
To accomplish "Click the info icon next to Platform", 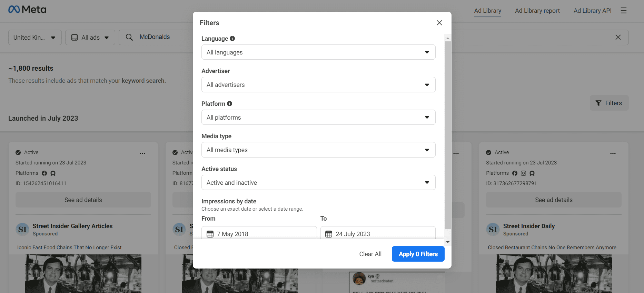I will [x=229, y=103].
